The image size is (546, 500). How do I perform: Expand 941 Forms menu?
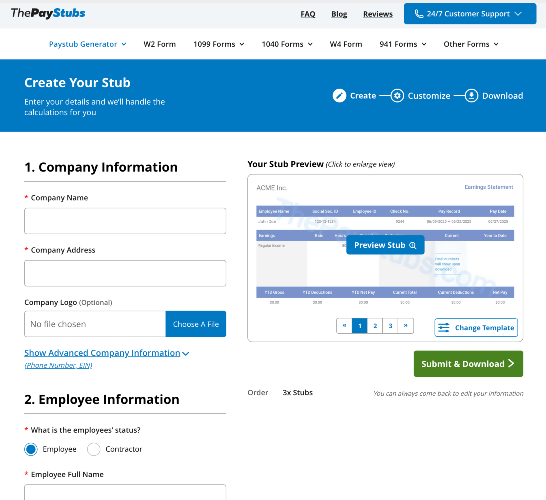pyautogui.click(x=403, y=44)
